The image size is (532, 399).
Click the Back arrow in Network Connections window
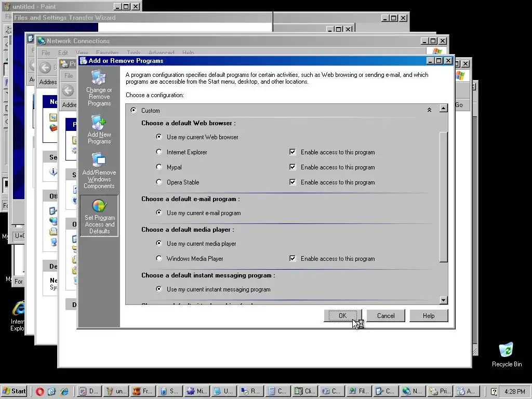(45, 67)
